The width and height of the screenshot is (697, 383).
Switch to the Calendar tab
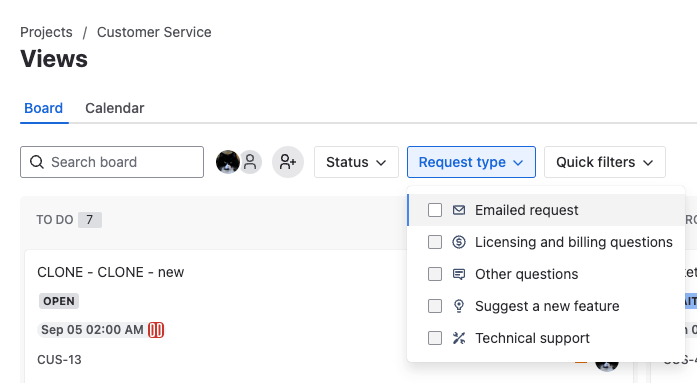coord(115,108)
